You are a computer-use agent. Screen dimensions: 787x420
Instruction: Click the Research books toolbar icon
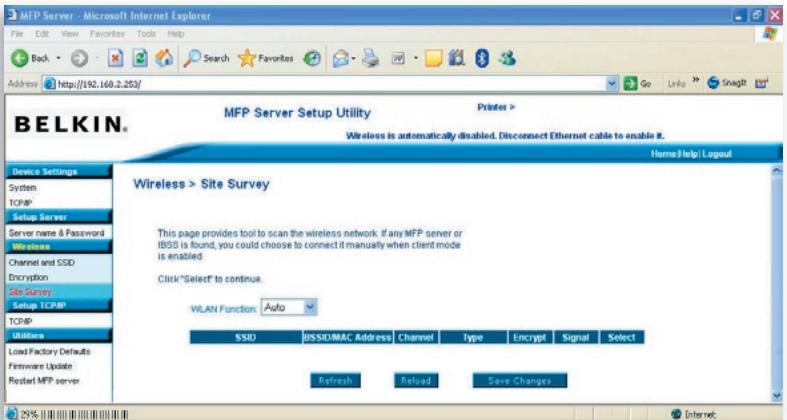click(x=456, y=59)
